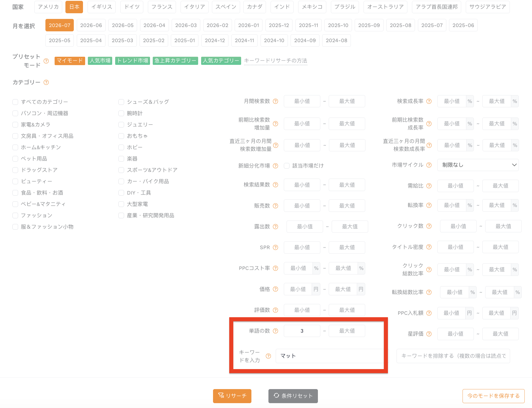Toggle the 該当市場だけ checkbox
The image size is (532, 408).
click(287, 166)
